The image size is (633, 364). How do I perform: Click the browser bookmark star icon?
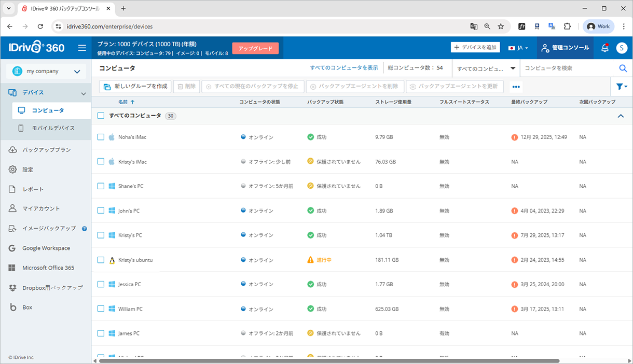tap(501, 26)
